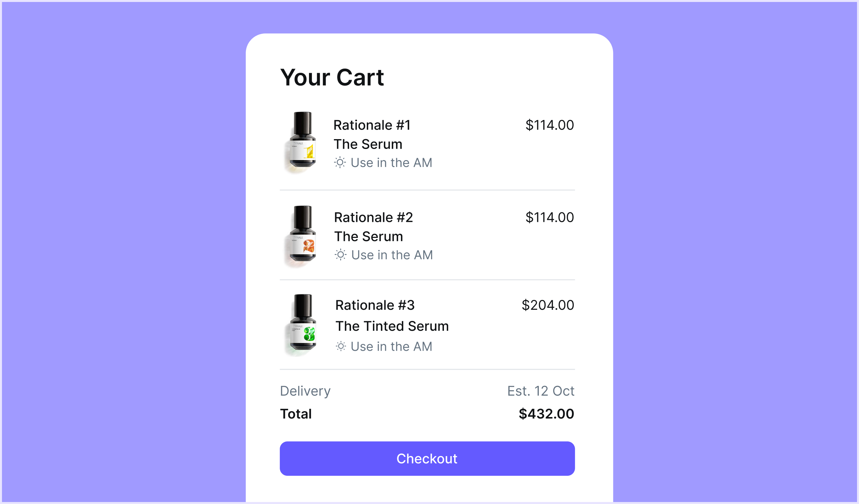This screenshot has height=504, width=859.
Task: Click the $432.00 total amount
Action: click(x=546, y=414)
